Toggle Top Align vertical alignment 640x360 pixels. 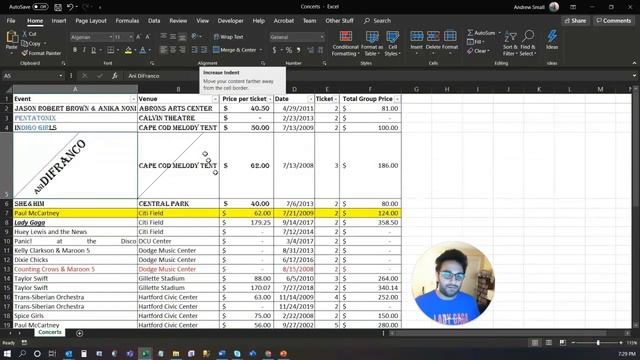(164, 37)
